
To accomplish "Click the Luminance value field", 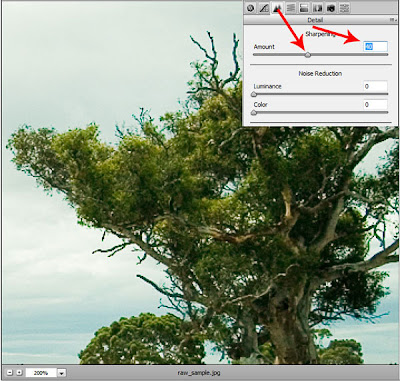I will 375,86.
